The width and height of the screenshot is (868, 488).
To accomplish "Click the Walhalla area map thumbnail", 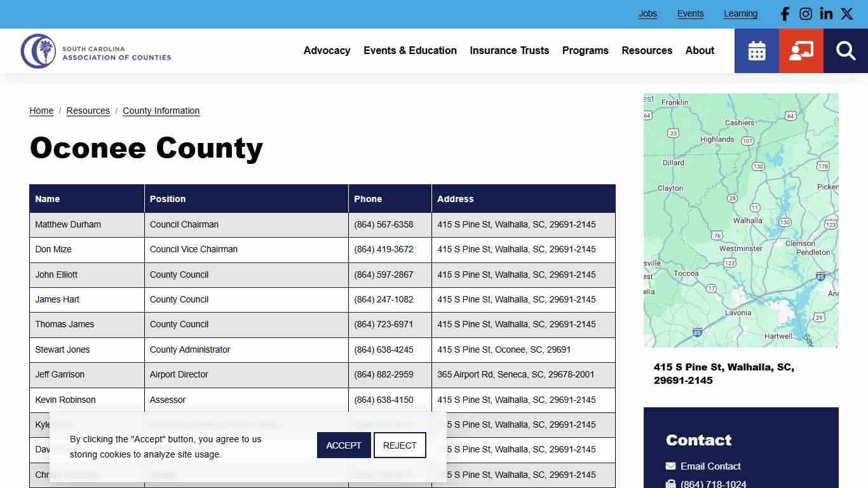I will click(741, 220).
